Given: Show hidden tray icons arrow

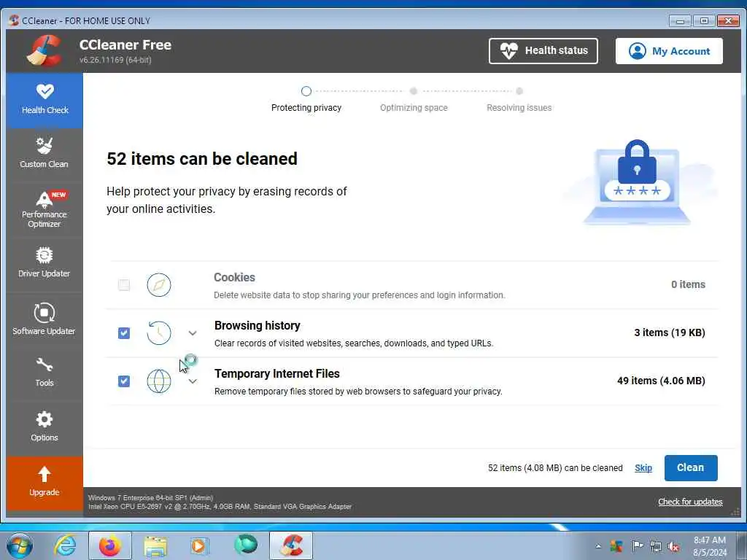Looking at the screenshot, I should click(598, 546).
